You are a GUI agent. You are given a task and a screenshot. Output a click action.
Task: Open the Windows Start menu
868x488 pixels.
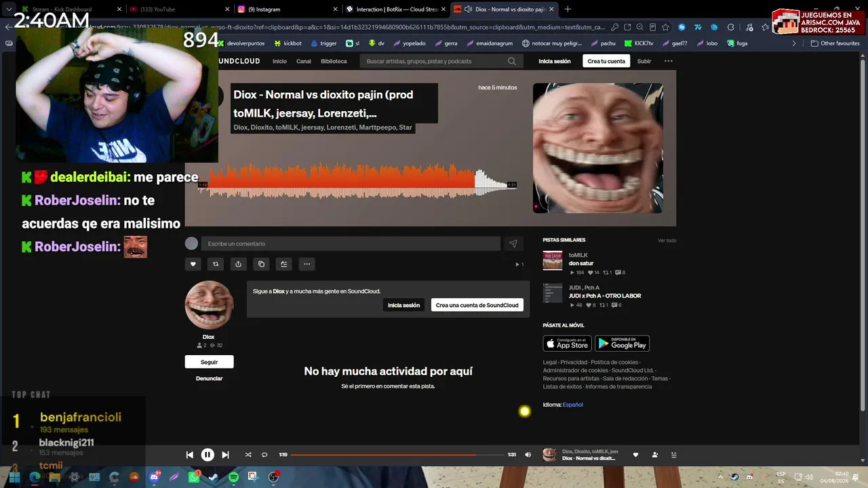[14, 477]
